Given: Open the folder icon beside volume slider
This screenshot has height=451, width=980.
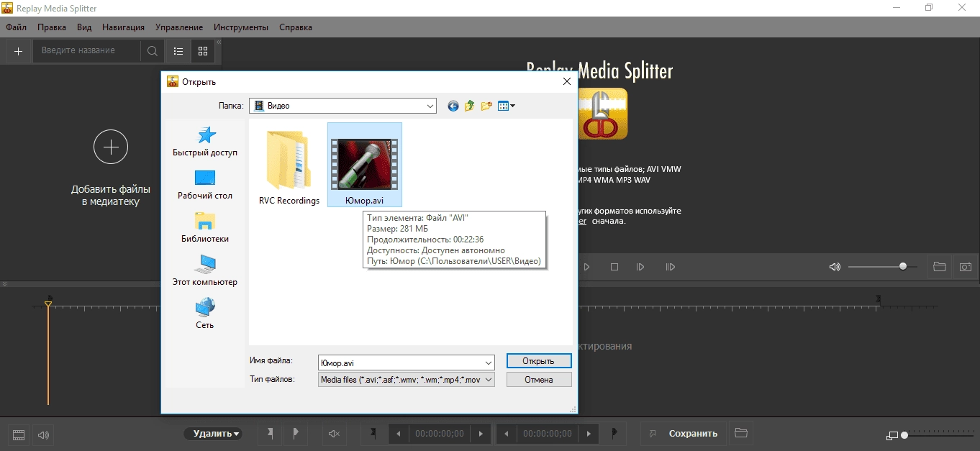Looking at the screenshot, I should (939, 267).
